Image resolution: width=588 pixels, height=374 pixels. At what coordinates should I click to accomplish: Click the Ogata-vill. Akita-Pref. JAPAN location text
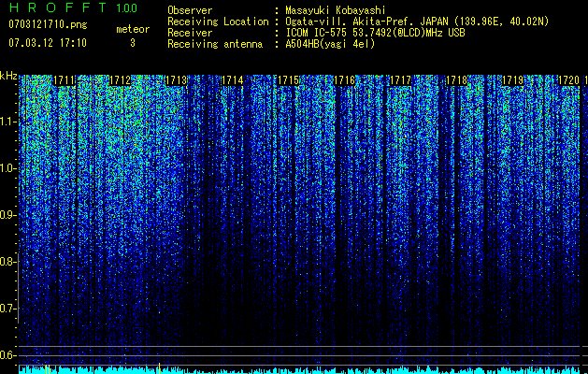point(417,22)
